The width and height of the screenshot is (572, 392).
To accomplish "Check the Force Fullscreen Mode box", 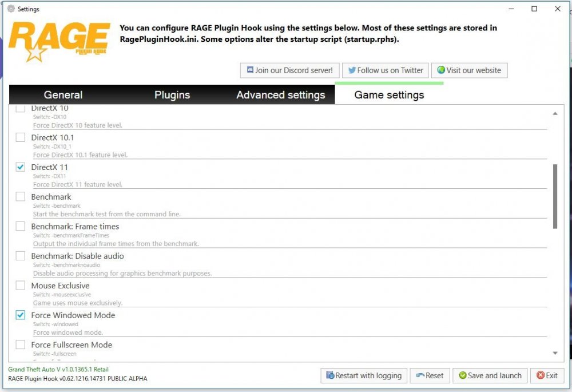I will pyautogui.click(x=21, y=345).
